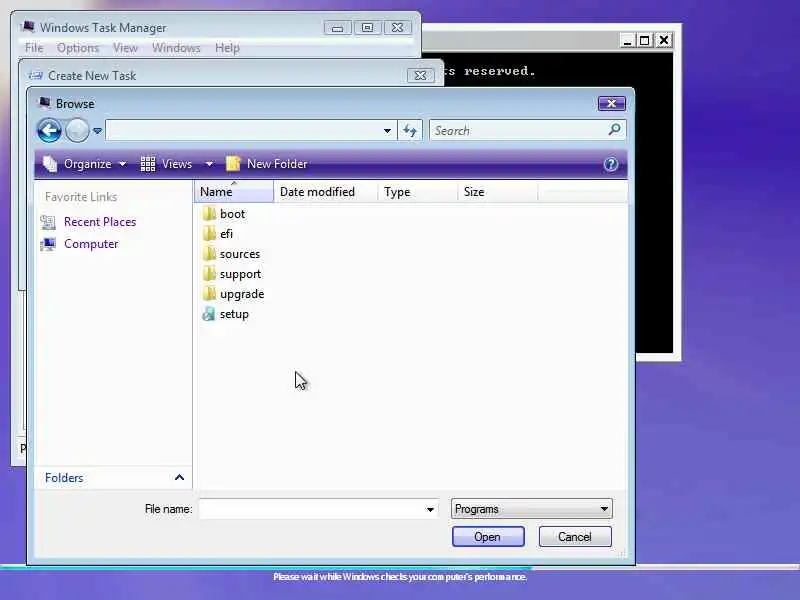Image resolution: width=800 pixels, height=600 pixels.
Task: Open the File name dropdown arrow
Action: coord(430,509)
